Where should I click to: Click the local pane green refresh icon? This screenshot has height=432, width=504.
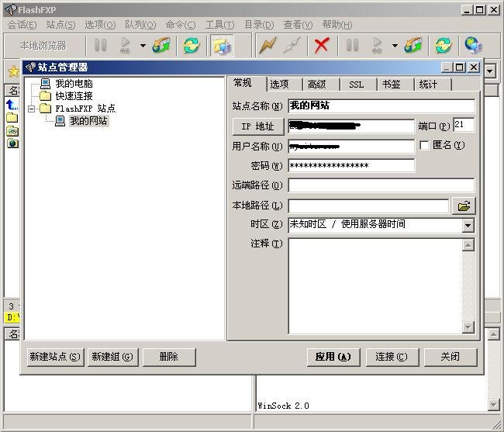tap(191, 45)
